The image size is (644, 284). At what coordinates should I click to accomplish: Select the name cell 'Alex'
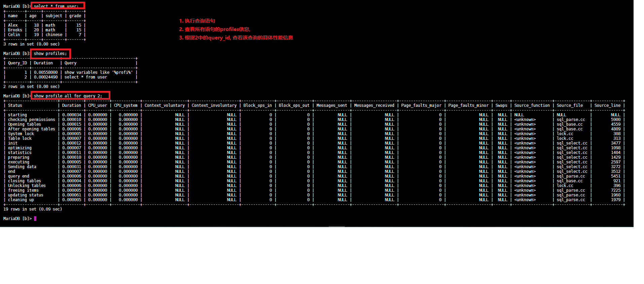[x=13, y=25]
